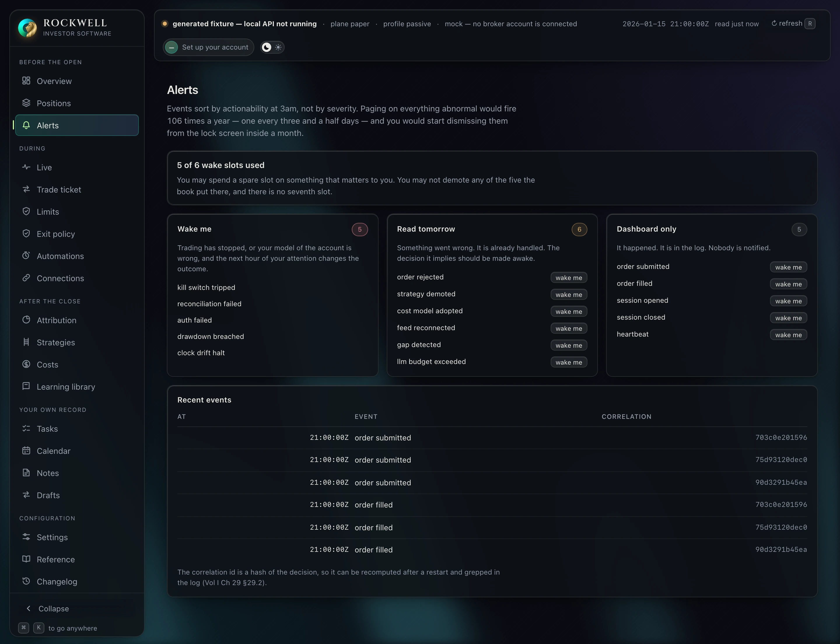This screenshot has height=644, width=840.
Task: Click the refresh button
Action: pyautogui.click(x=793, y=24)
